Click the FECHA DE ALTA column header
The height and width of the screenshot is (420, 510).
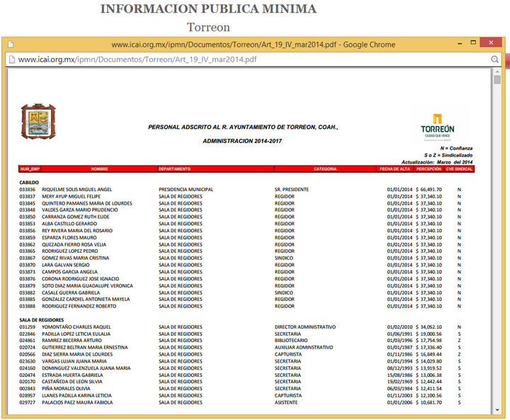click(395, 169)
